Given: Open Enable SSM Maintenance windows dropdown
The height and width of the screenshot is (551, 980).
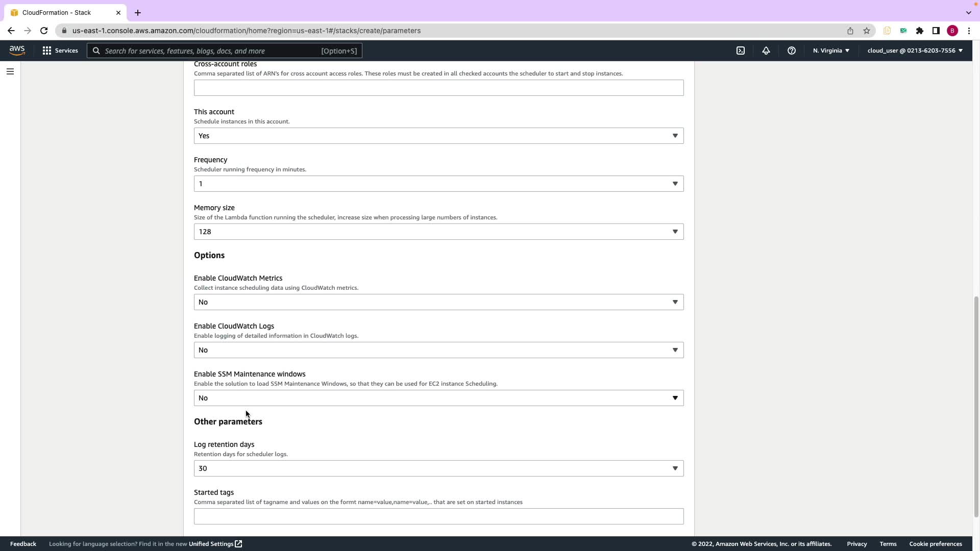Looking at the screenshot, I should click(x=438, y=398).
